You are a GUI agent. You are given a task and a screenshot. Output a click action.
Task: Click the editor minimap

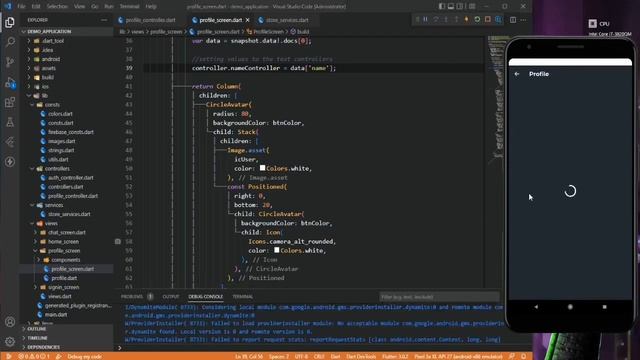click(x=497, y=98)
